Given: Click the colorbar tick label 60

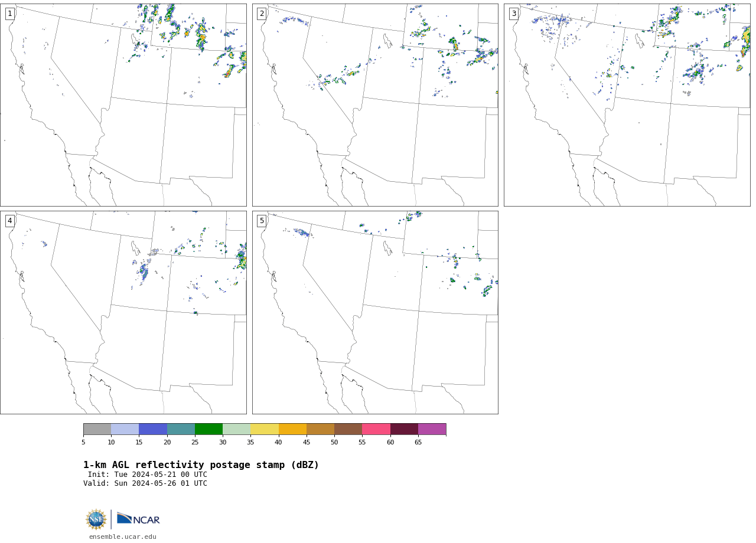Looking at the screenshot, I should [390, 442].
